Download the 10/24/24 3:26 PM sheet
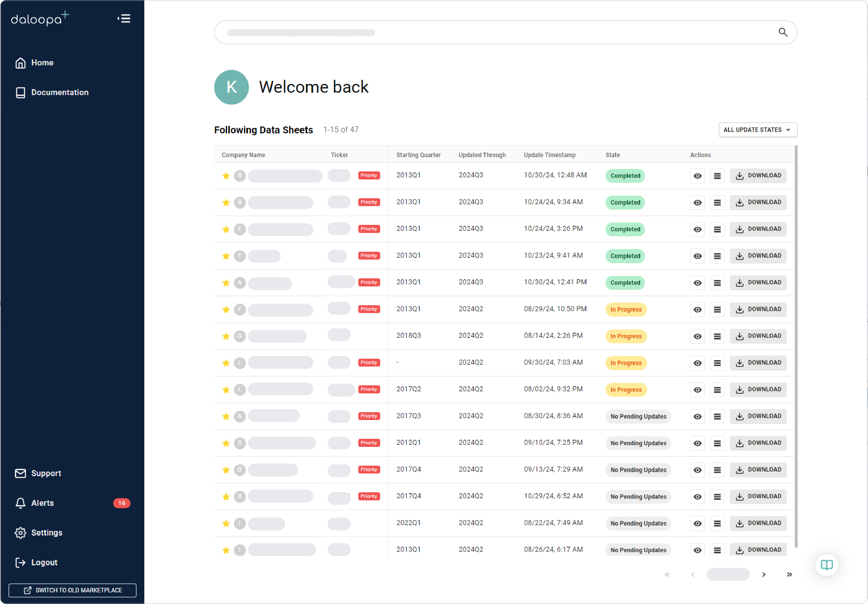This screenshot has height=604, width=868. coord(758,229)
